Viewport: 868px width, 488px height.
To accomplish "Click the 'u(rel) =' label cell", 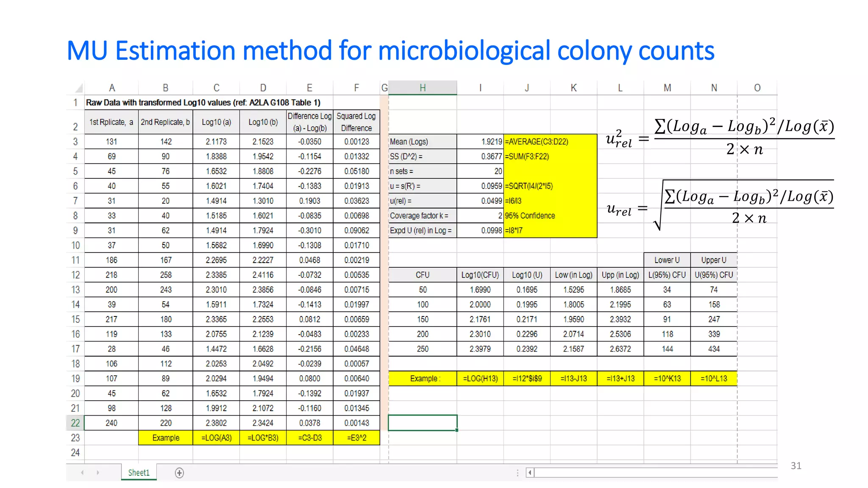I will pyautogui.click(x=423, y=201).
